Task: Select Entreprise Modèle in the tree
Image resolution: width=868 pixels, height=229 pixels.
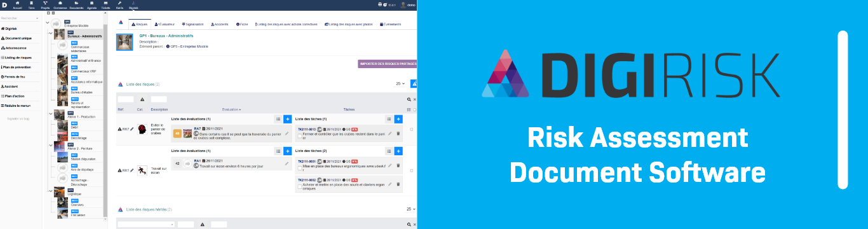Action: pyautogui.click(x=76, y=25)
